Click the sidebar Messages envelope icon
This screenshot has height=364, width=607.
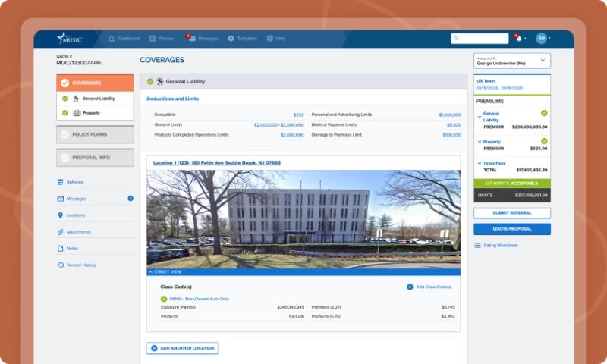61,199
